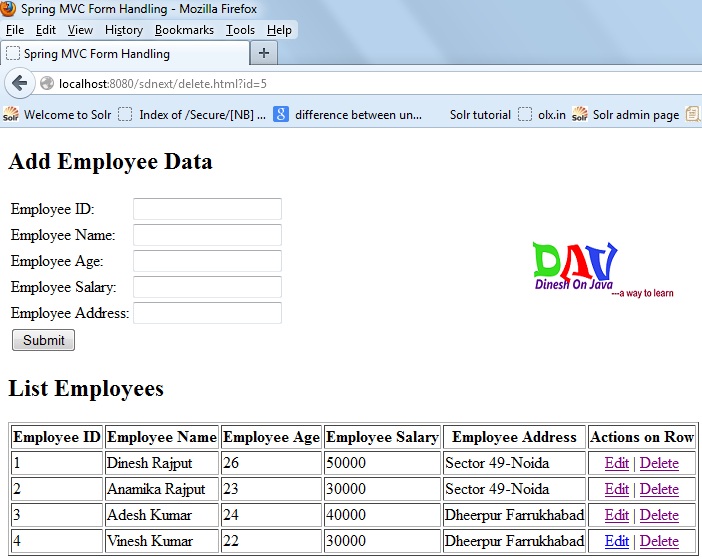Open the View menu
The width and height of the screenshot is (702, 559).
(x=80, y=30)
